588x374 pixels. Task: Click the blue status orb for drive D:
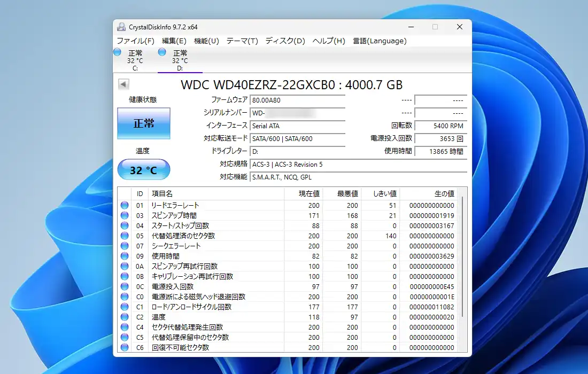pyautogui.click(x=163, y=52)
